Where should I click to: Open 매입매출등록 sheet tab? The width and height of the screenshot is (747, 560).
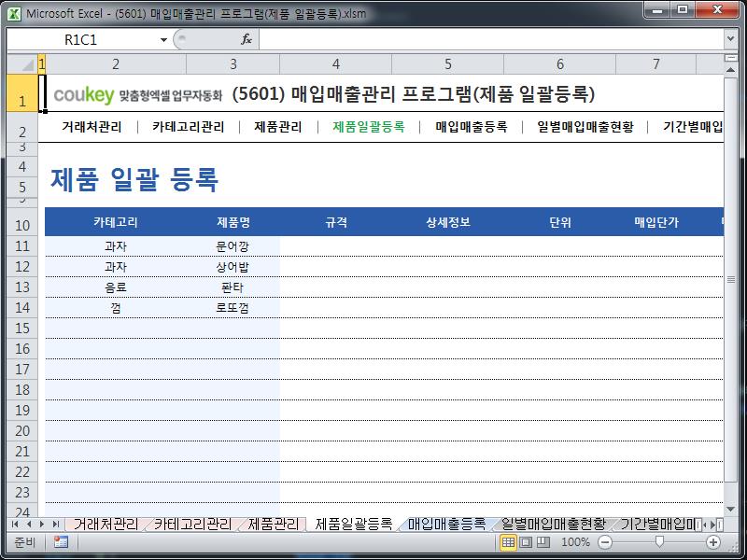coord(446,525)
